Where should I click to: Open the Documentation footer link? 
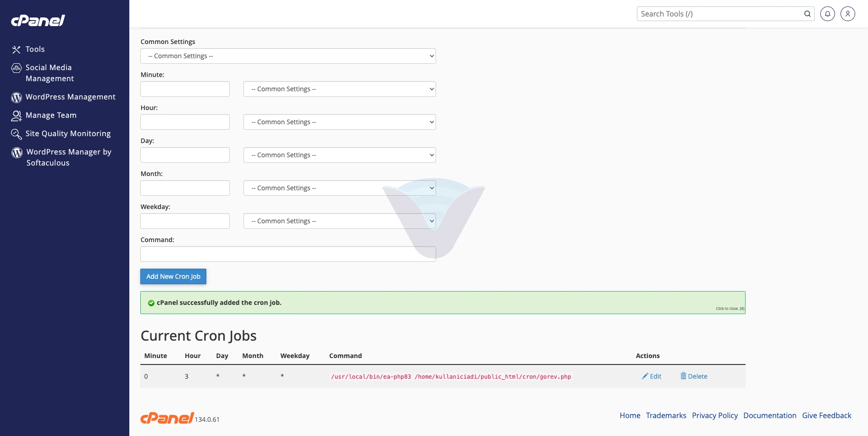770,415
